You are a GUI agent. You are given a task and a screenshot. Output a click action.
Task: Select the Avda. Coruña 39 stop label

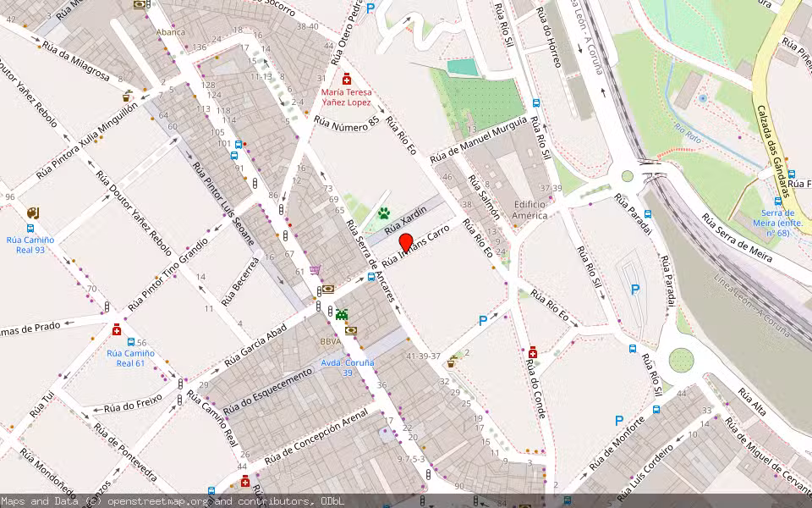347,367
